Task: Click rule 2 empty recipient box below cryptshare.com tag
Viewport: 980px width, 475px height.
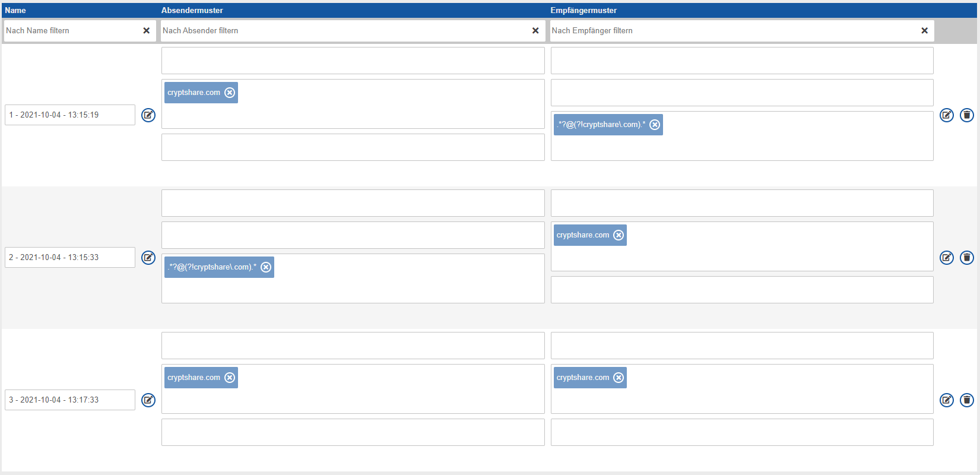Action: click(x=742, y=290)
